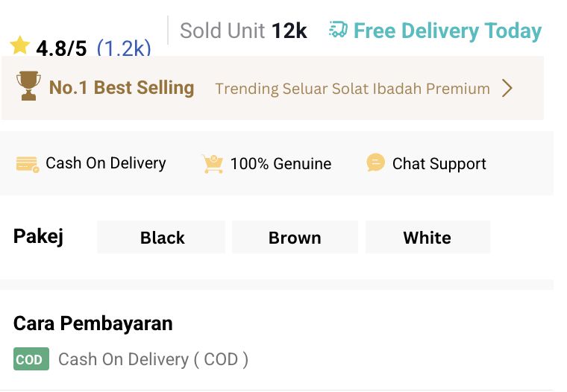
Task: Click the Cash On Delivery card icon
Action: coord(28,164)
